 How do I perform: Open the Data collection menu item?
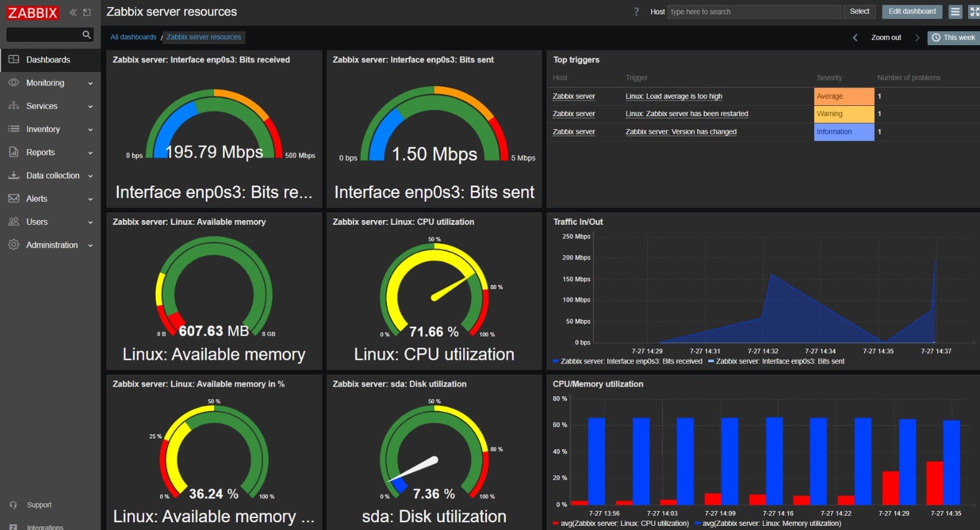pos(50,175)
